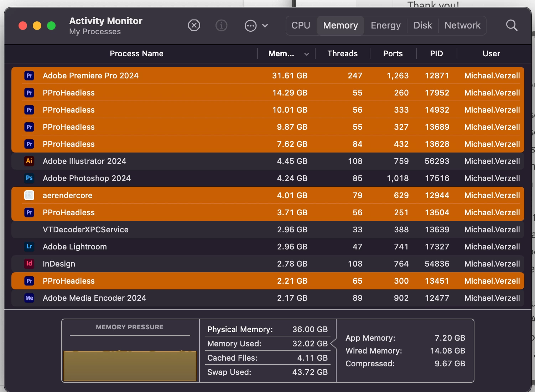The width and height of the screenshot is (535, 392).
Task: Click the InDesign Id icon
Action: click(x=29, y=264)
